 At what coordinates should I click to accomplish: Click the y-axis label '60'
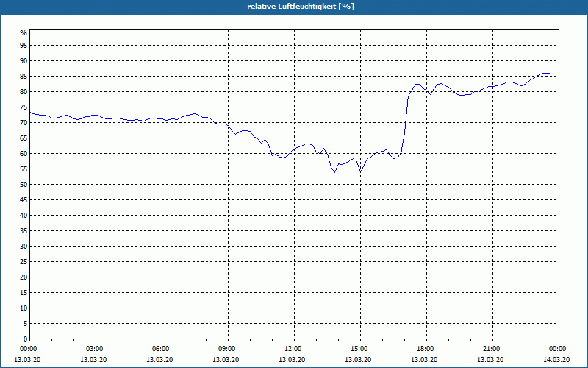[24, 154]
